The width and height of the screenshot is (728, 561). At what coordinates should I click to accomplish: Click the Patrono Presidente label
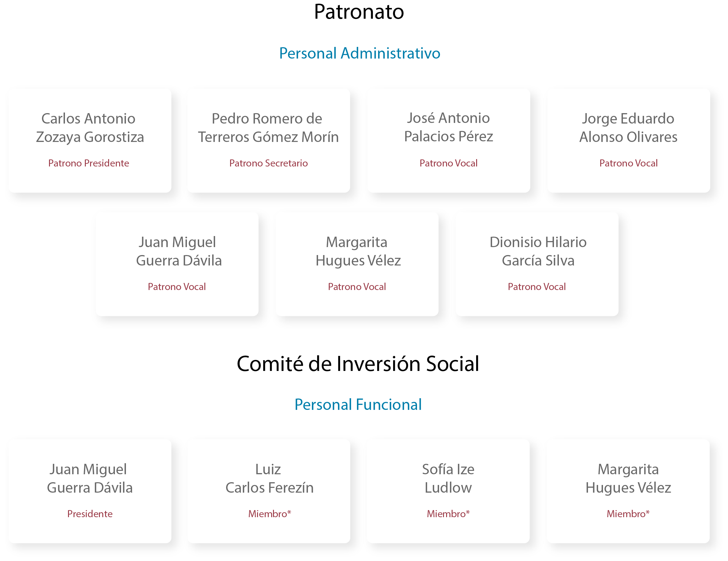pyautogui.click(x=89, y=163)
